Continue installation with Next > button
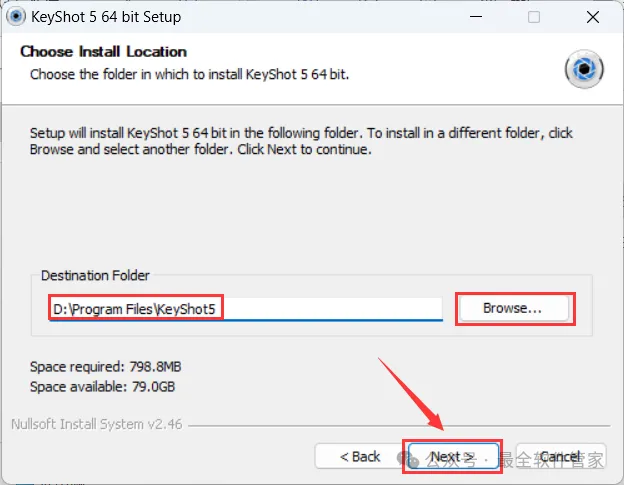The image size is (624, 485). [453, 456]
